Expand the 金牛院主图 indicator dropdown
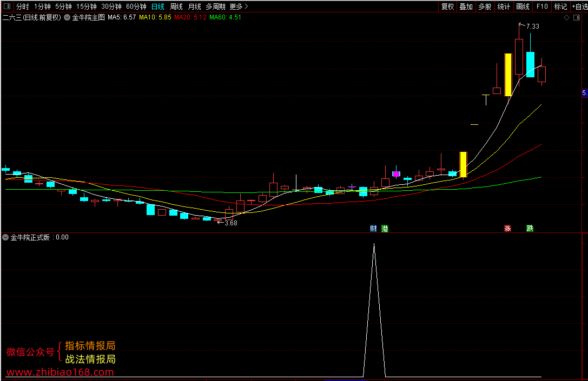This screenshot has width=588, height=381. [67, 17]
